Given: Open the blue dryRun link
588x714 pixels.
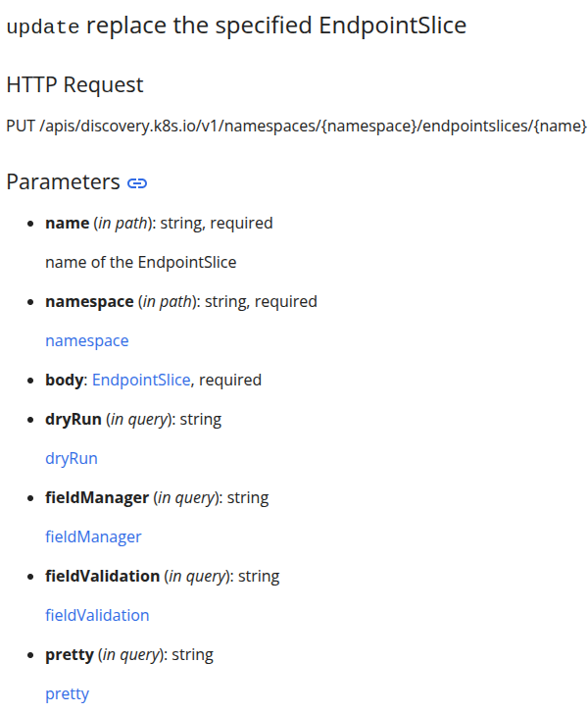Looking at the screenshot, I should pos(72,458).
